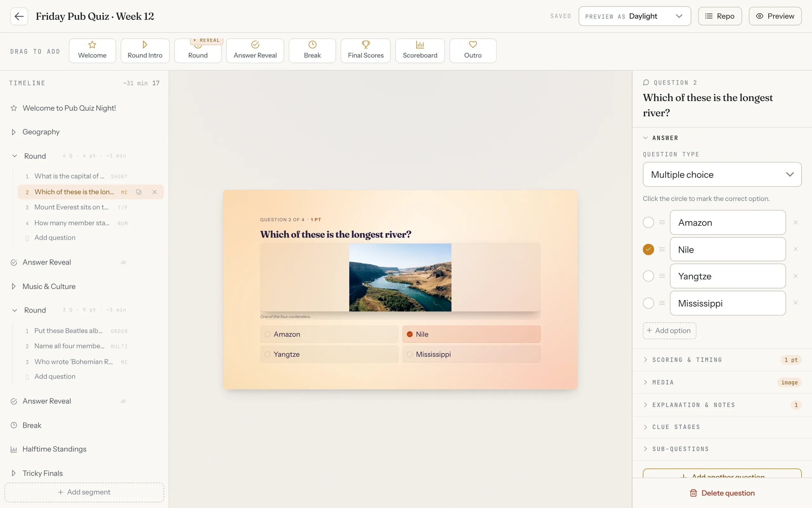Click the star icon by Welcome to Pub Quiz Night
The image size is (812, 508).
14,108
